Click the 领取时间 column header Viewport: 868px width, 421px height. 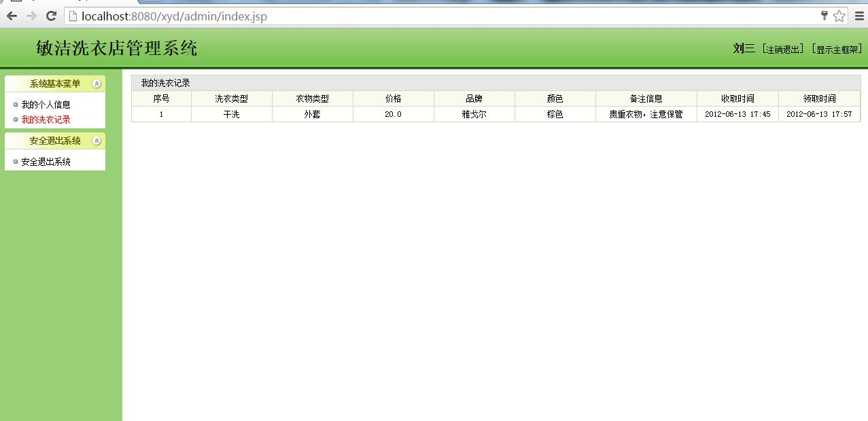820,99
